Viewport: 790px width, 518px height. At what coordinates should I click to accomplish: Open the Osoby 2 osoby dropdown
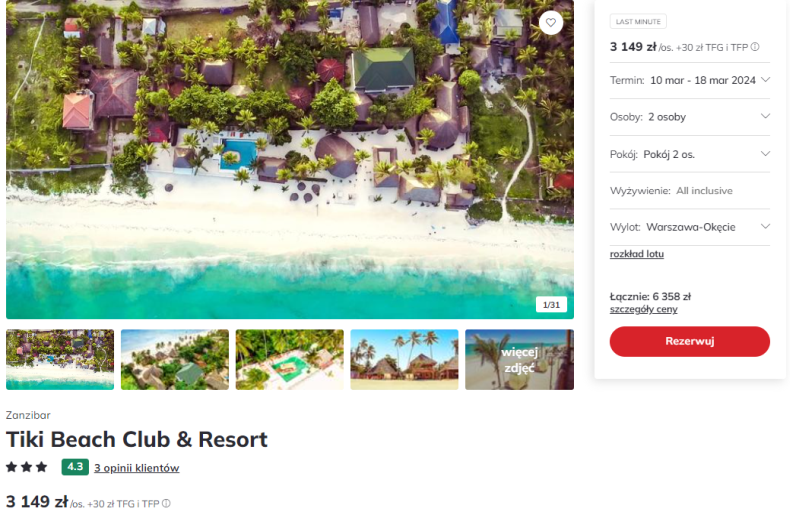pyautogui.click(x=690, y=117)
